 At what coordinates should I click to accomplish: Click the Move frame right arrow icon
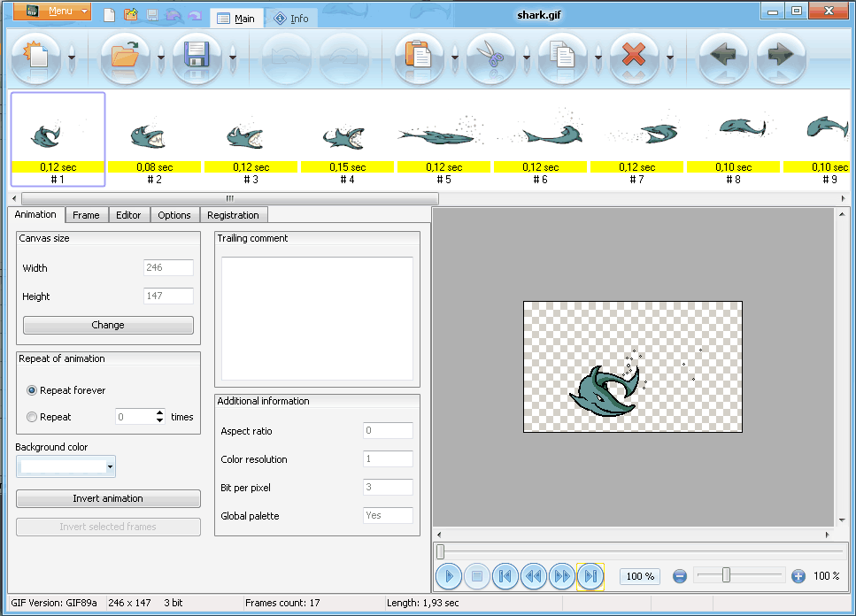(x=781, y=57)
